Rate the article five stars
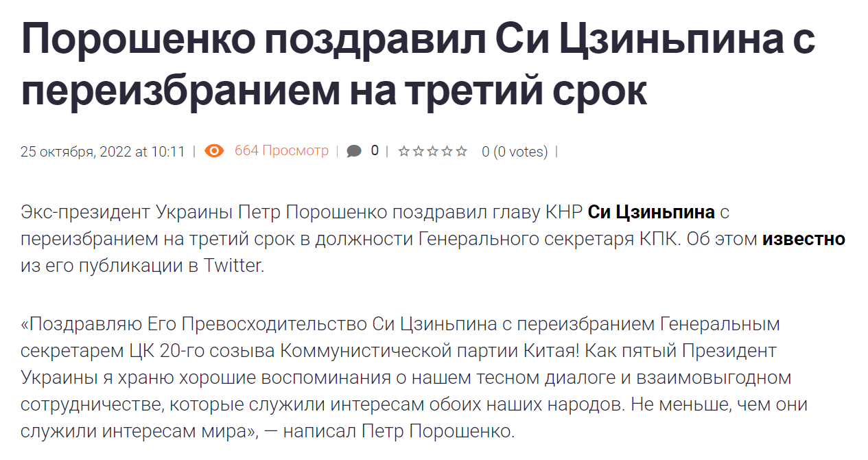Image resolution: width=868 pixels, height=460 pixels. (462, 151)
